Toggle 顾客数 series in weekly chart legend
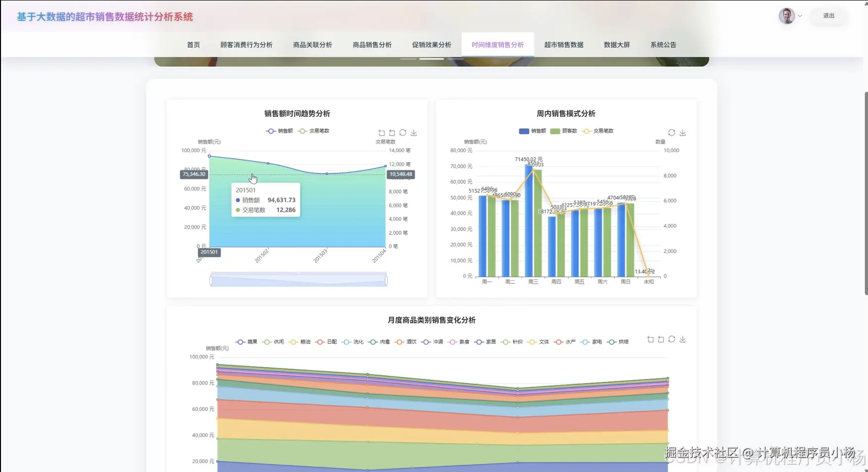The height and width of the screenshot is (472, 868). tap(564, 131)
